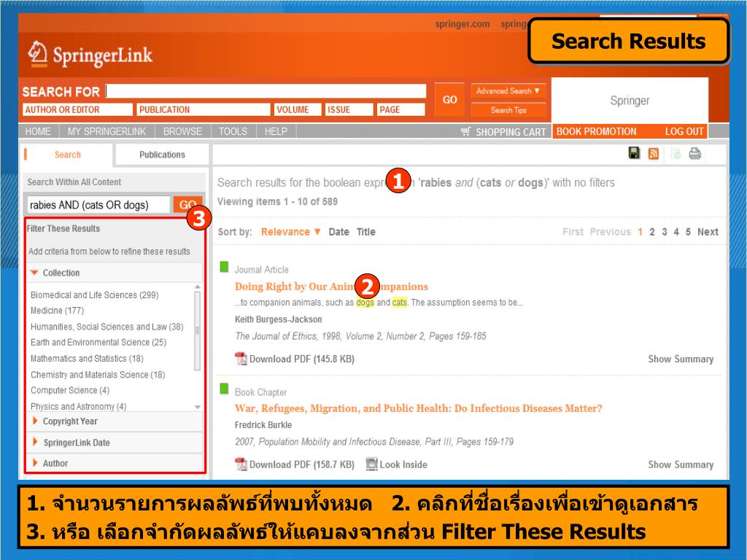
Task: Print results with the printer icon
Action: (694, 153)
